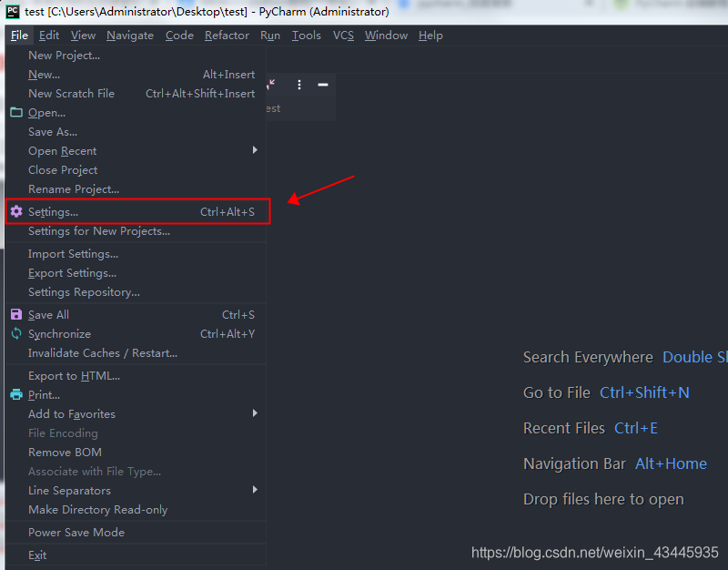Click the Alt+Home shortcut text

[671, 463]
